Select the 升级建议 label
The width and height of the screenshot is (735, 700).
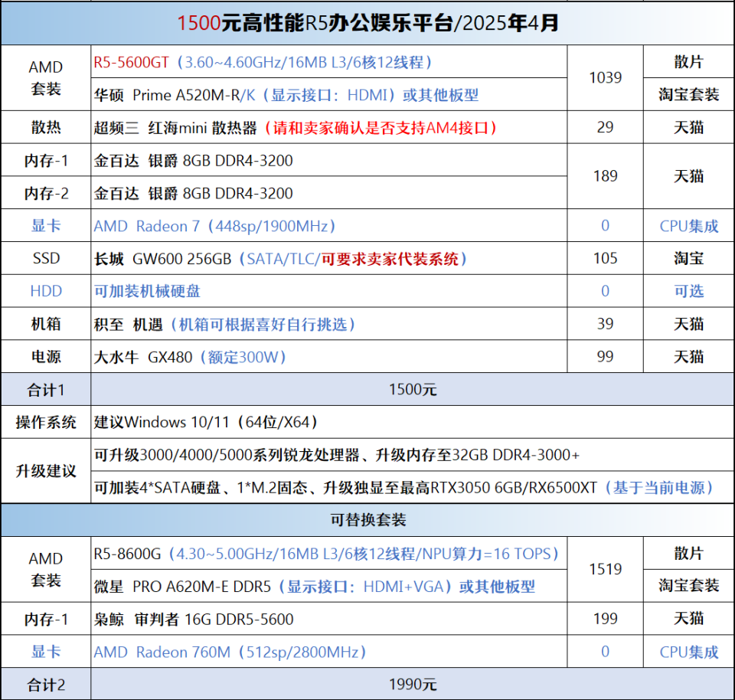pos(45,471)
